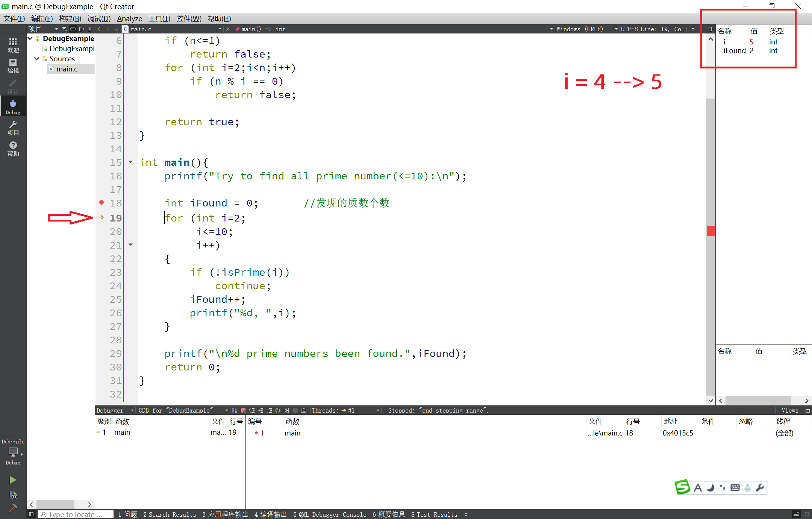This screenshot has width=812, height=519.
Task: Open the 2 Search Results pane
Action: point(170,514)
